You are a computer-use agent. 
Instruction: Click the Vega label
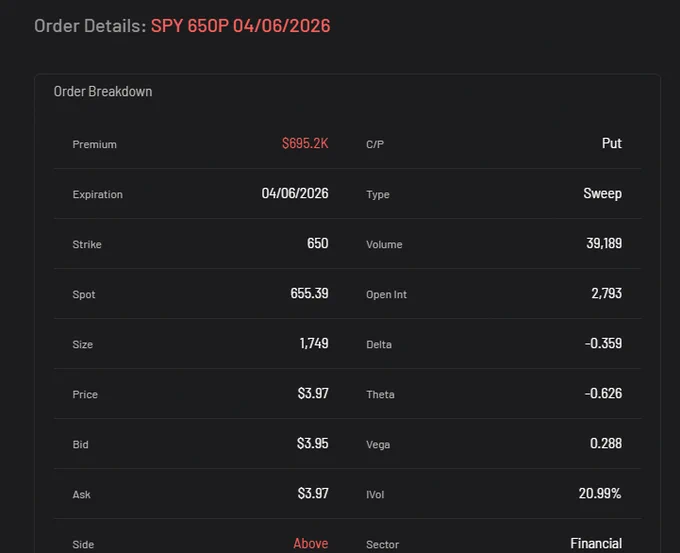pos(378,445)
